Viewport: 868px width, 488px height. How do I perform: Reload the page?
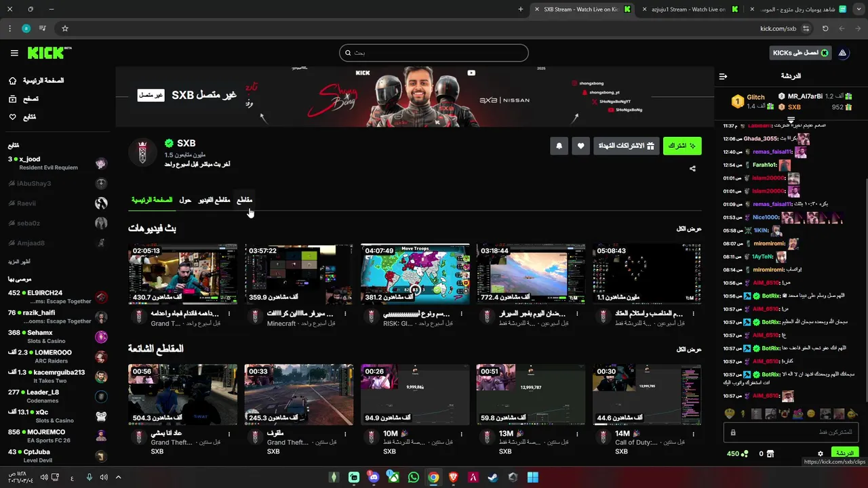(x=825, y=28)
